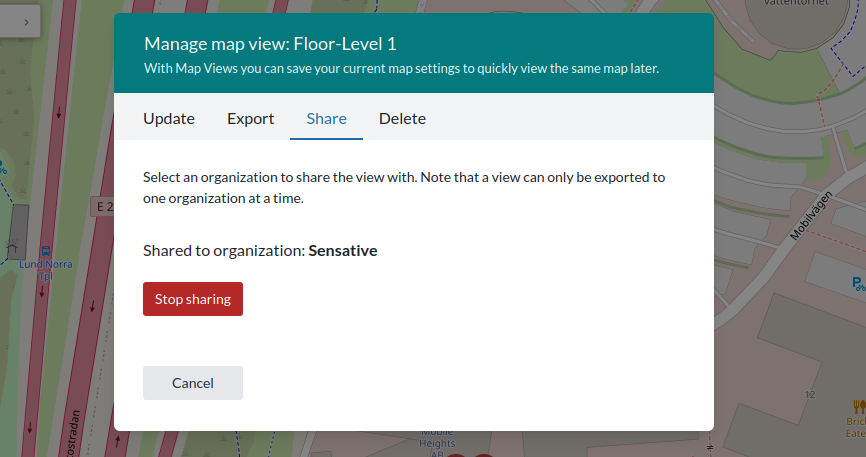866x457 pixels.
Task: Click the shelter icon near the bus stop
Action: pos(12,247)
